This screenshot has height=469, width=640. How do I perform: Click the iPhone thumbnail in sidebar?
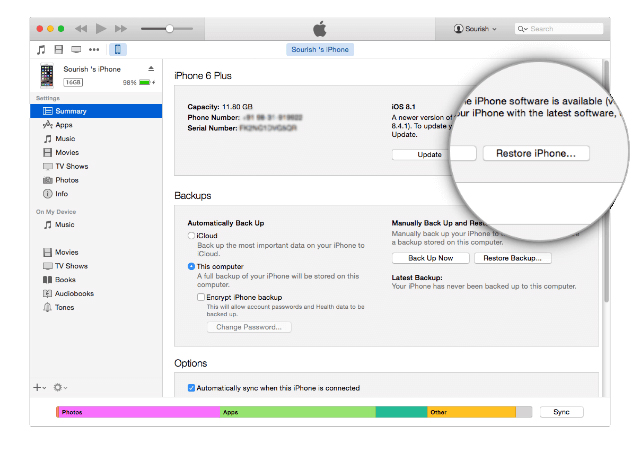(x=47, y=75)
